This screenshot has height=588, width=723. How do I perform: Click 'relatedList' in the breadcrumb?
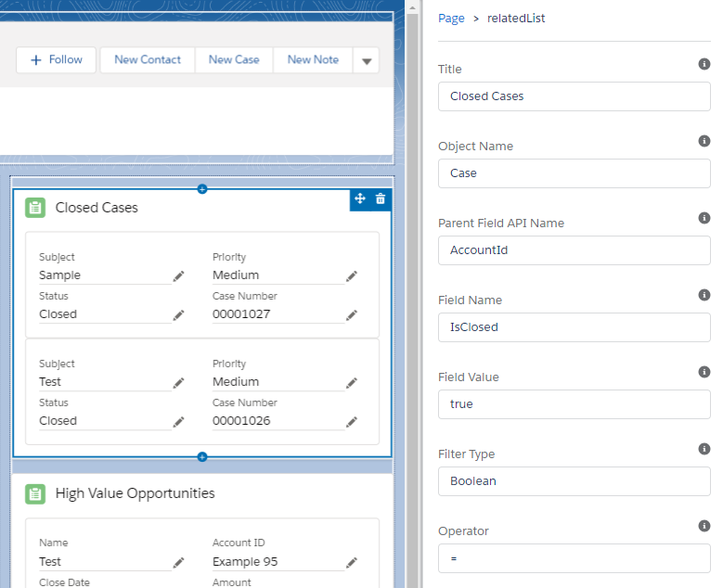(x=516, y=19)
